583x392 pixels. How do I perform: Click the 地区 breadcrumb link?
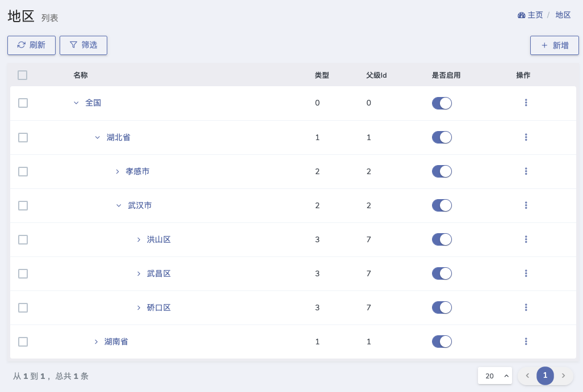tap(563, 15)
